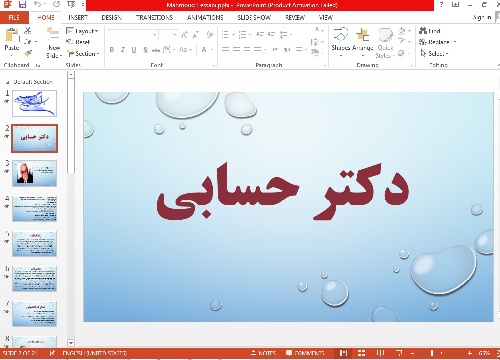Apply text shadow with the S icon
The image size is (500, 360).
point(145,50)
